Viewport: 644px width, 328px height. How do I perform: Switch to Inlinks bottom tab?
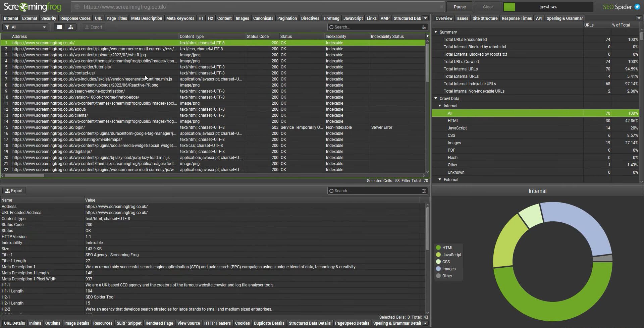point(35,323)
